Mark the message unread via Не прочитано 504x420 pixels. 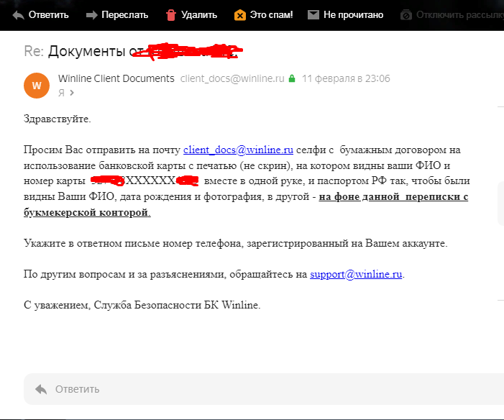tap(313, 14)
